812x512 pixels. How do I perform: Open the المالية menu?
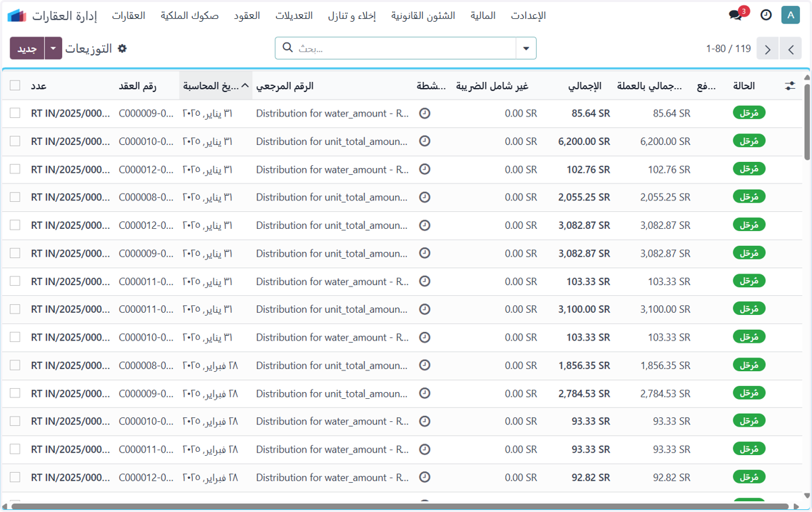(x=483, y=16)
